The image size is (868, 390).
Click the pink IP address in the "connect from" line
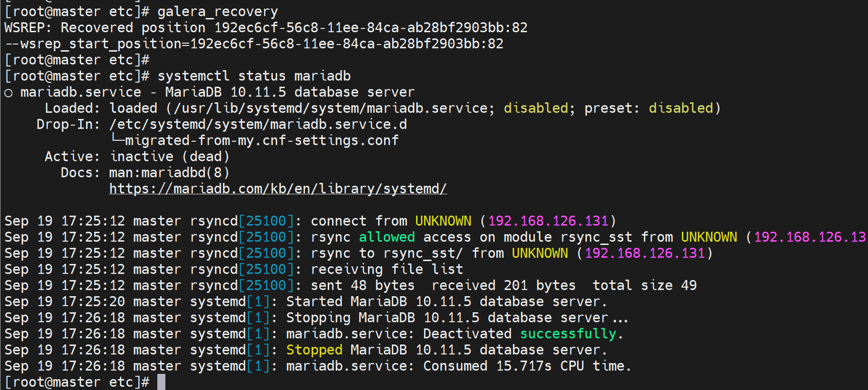548,221
